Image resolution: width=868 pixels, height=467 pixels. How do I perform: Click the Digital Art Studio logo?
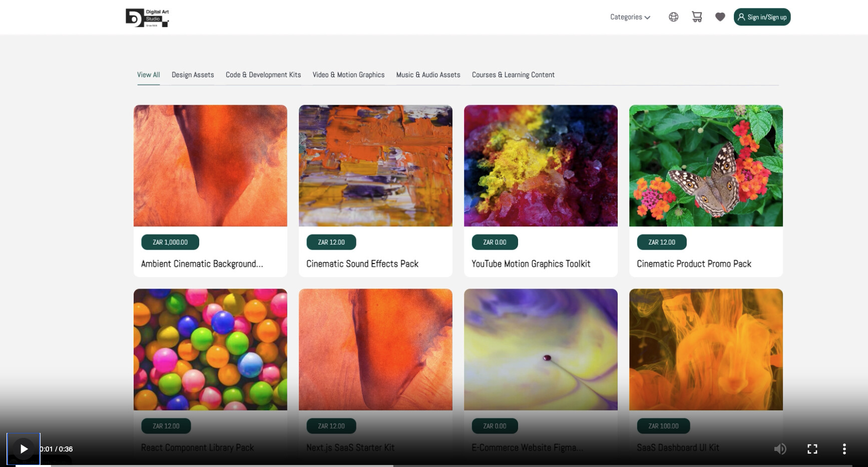[x=147, y=18]
